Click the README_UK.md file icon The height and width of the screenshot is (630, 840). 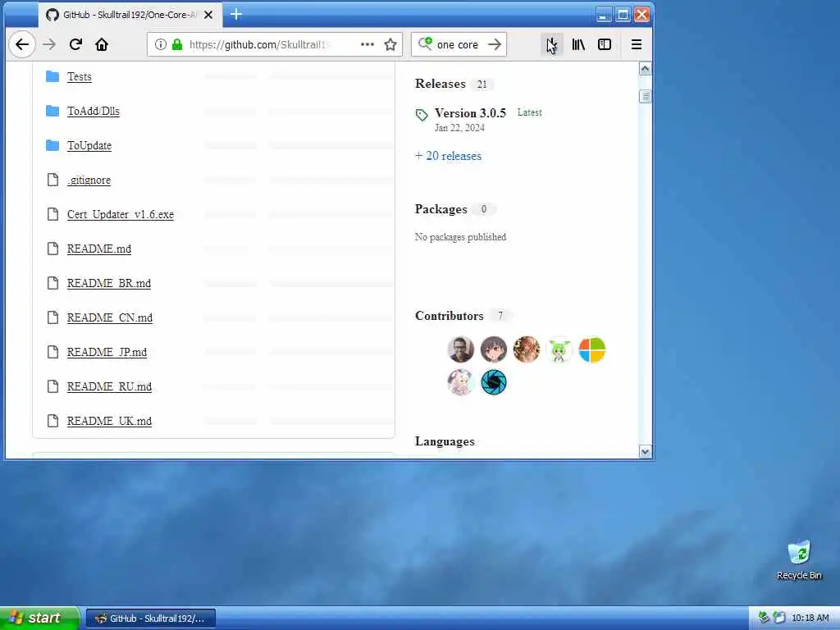(x=52, y=421)
